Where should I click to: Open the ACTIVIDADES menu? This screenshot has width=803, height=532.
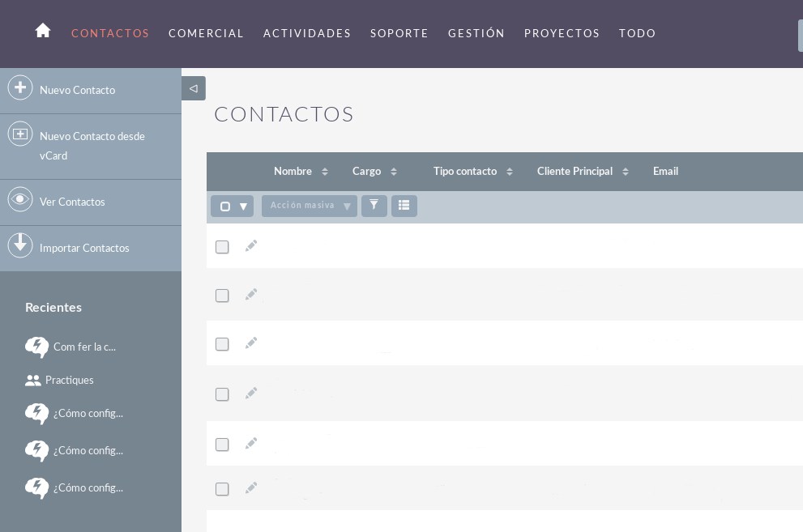[x=307, y=33]
